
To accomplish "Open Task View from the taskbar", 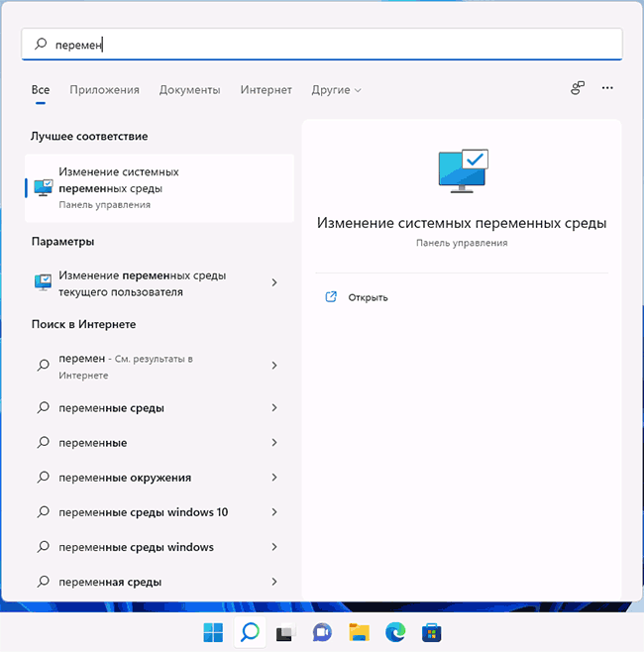I will pyautogui.click(x=286, y=633).
